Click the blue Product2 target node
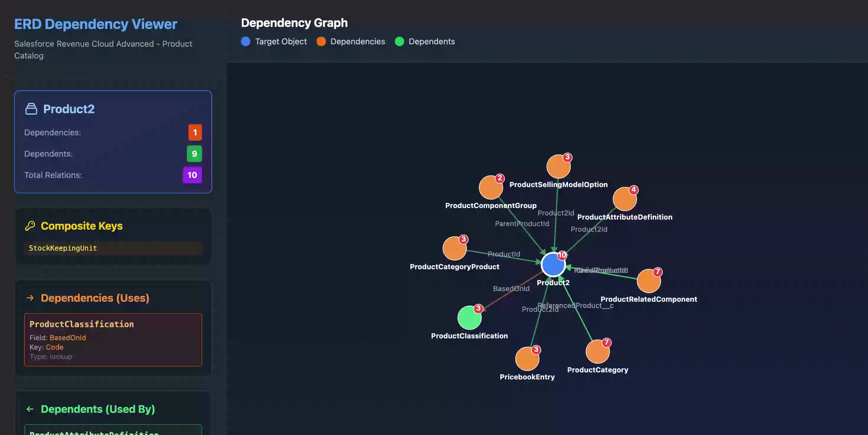Image resolution: width=868 pixels, height=435 pixels. pos(553,265)
